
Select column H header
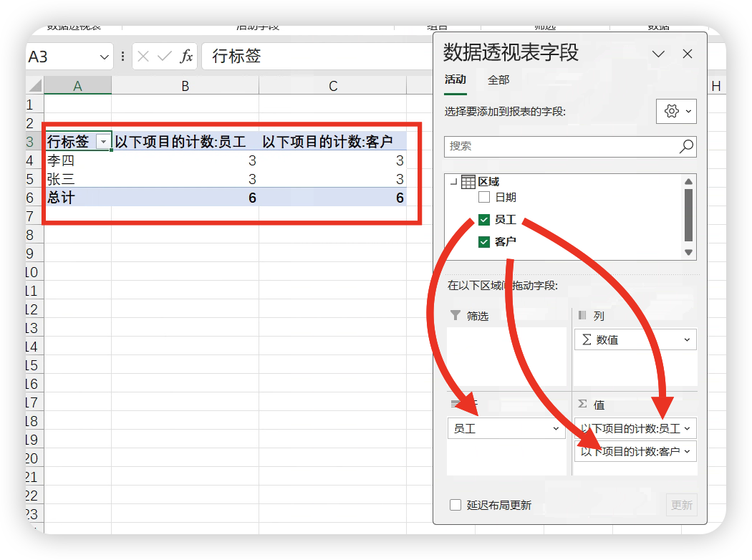[x=716, y=86]
